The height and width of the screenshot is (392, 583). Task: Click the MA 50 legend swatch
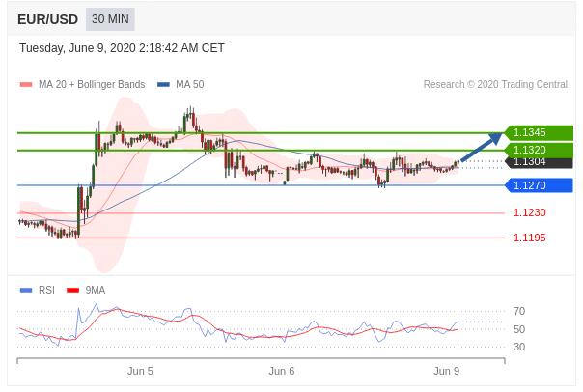pos(163,84)
